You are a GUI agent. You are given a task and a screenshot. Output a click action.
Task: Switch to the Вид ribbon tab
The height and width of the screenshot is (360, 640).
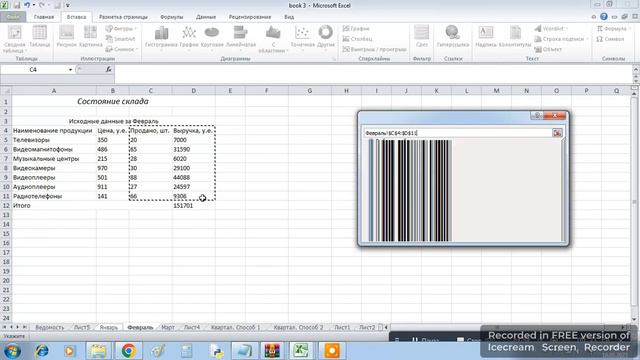(289, 17)
